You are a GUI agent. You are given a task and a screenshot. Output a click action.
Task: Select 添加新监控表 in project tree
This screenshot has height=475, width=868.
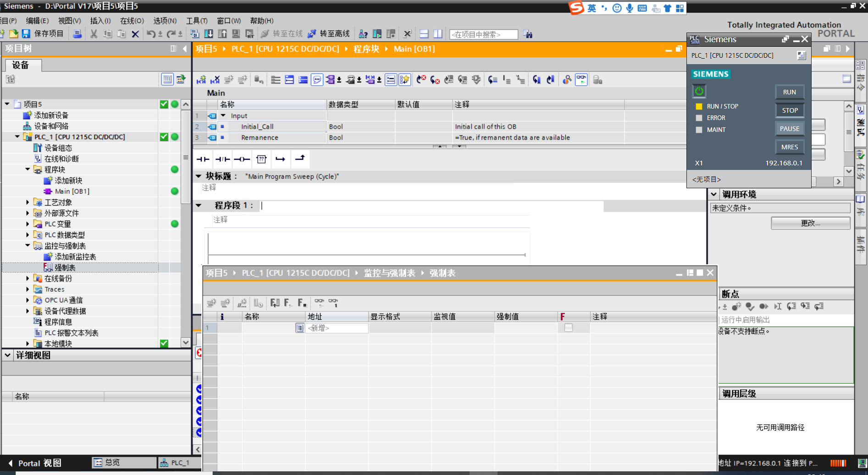pos(75,257)
